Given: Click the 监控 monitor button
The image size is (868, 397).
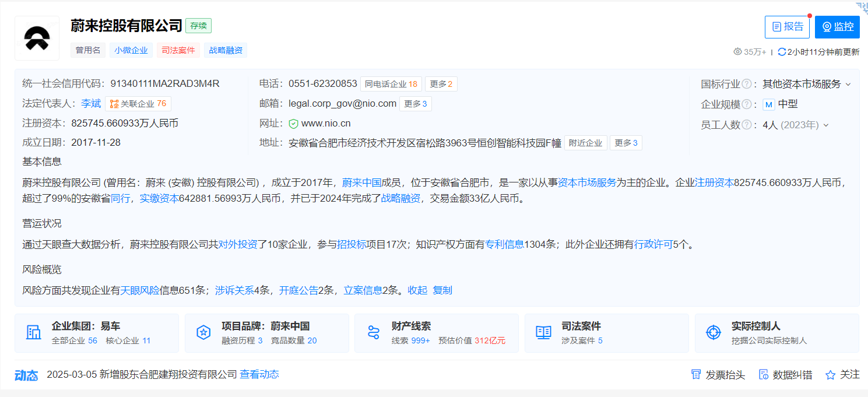Looking at the screenshot, I should tap(837, 27).
